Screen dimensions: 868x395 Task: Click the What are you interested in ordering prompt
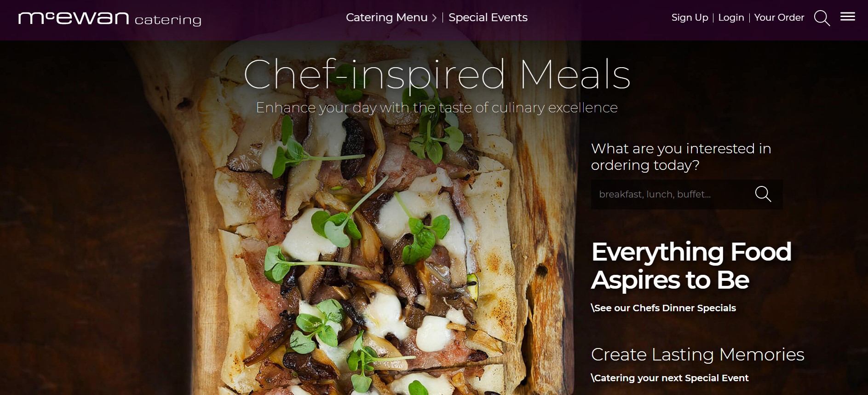(x=681, y=157)
